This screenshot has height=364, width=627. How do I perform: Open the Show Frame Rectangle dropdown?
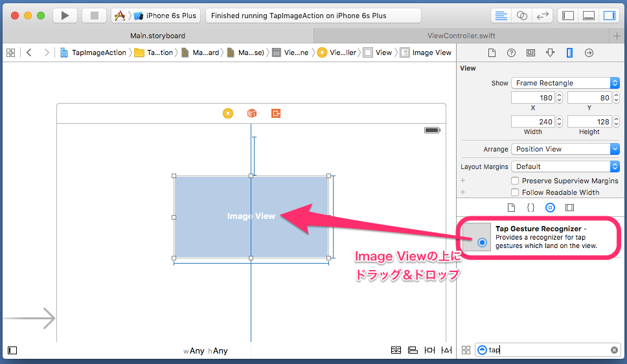(x=565, y=83)
